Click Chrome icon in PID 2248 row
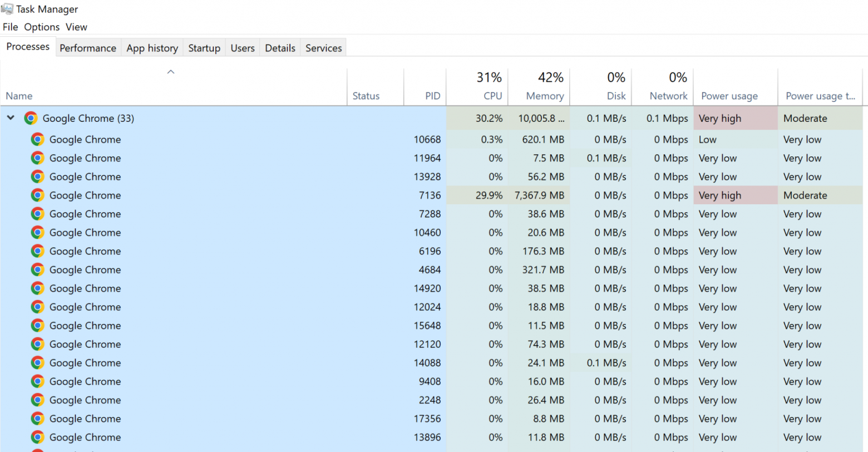The image size is (868, 452). tap(37, 400)
